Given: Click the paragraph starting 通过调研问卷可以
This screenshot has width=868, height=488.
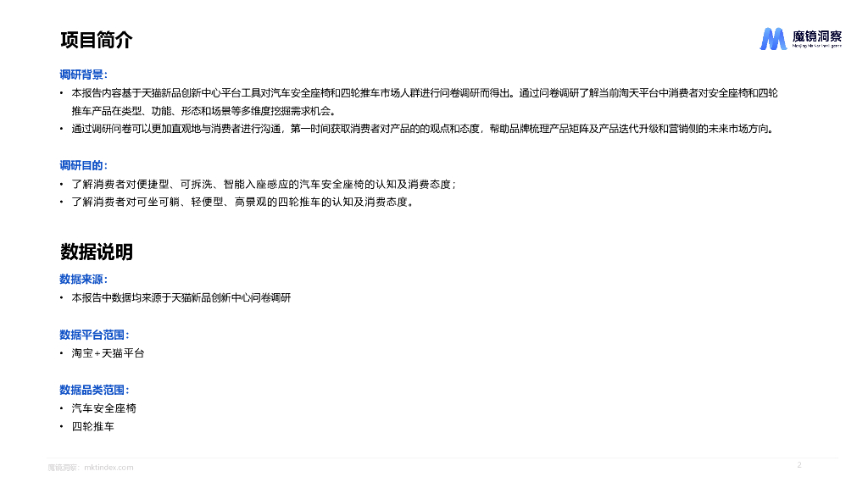Looking at the screenshot, I should (x=423, y=129).
